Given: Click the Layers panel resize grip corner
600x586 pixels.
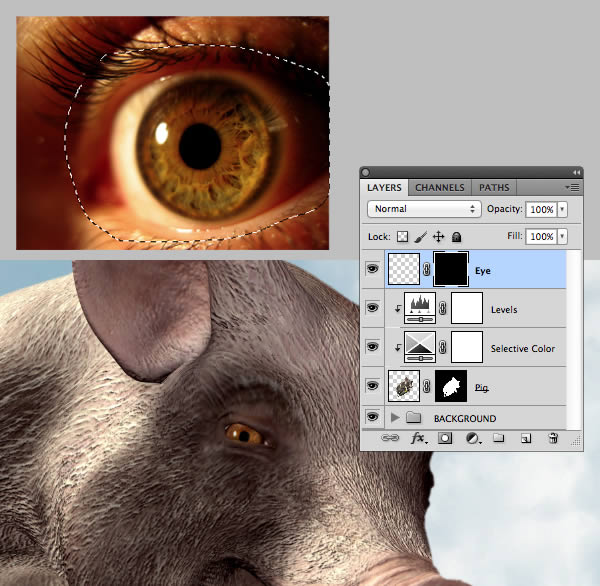Looking at the screenshot, I should pyautogui.click(x=576, y=442).
